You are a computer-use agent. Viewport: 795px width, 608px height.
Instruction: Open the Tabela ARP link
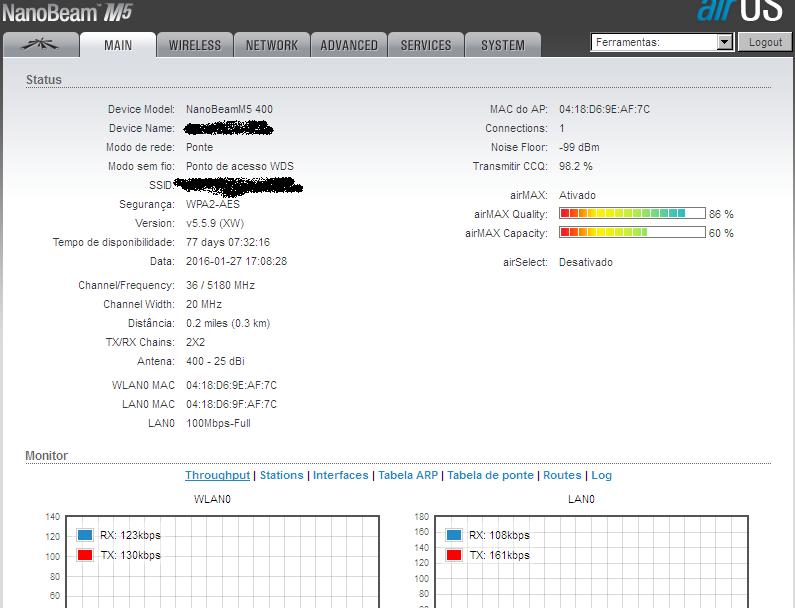pyautogui.click(x=408, y=475)
